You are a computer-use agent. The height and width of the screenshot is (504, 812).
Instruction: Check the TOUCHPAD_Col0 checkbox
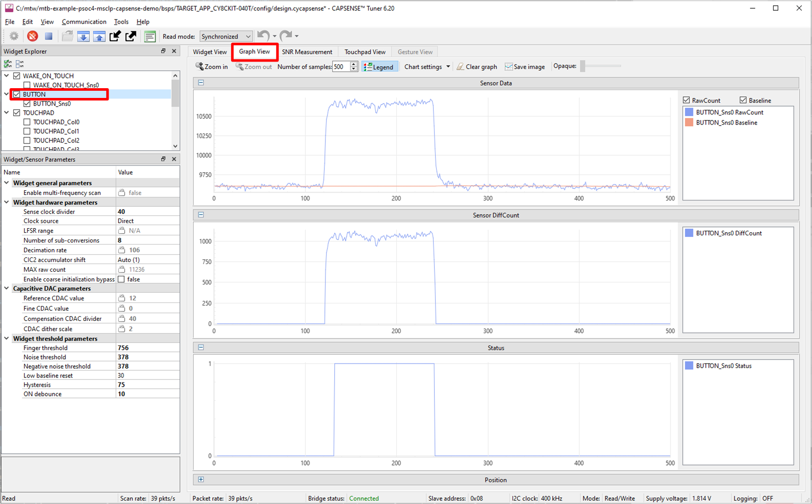point(27,122)
